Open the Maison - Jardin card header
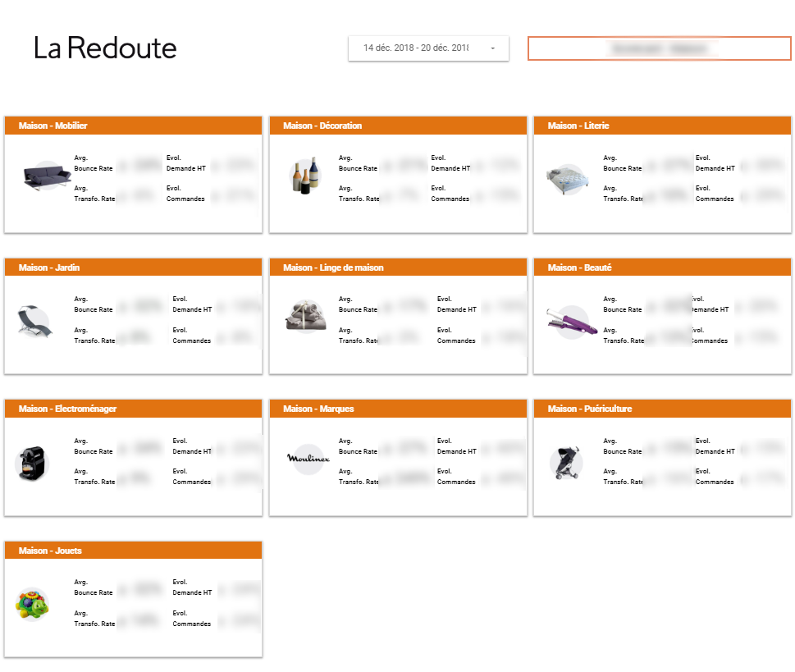This screenshot has width=795, height=672. tap(134, 267)
